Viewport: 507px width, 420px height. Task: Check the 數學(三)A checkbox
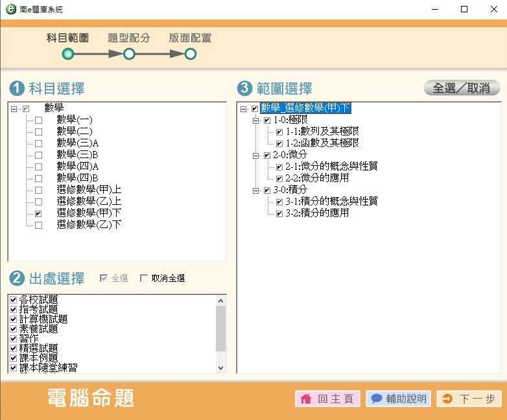pos(38,143)
